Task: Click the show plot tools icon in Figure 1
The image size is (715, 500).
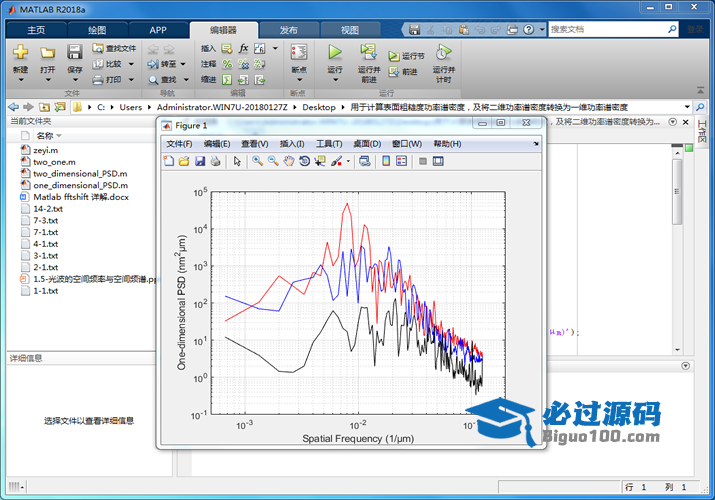Action: tap(438, 161)
